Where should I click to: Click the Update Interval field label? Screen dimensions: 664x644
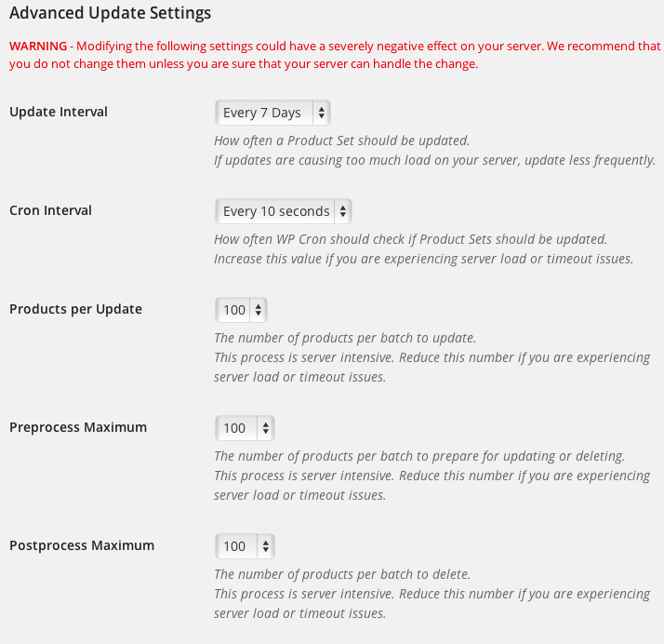tap(59, 112)
